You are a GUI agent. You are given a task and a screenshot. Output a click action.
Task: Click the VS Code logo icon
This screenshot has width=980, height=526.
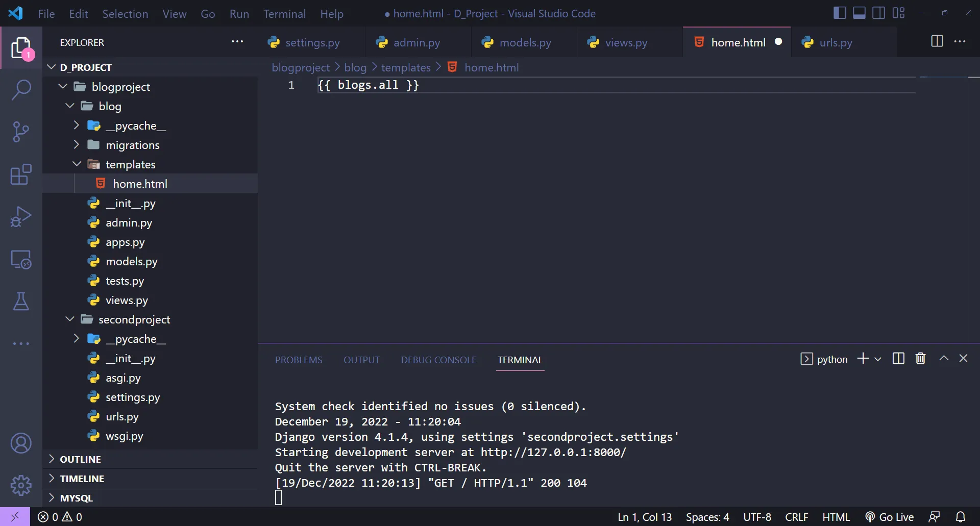(x=15, y=13)
